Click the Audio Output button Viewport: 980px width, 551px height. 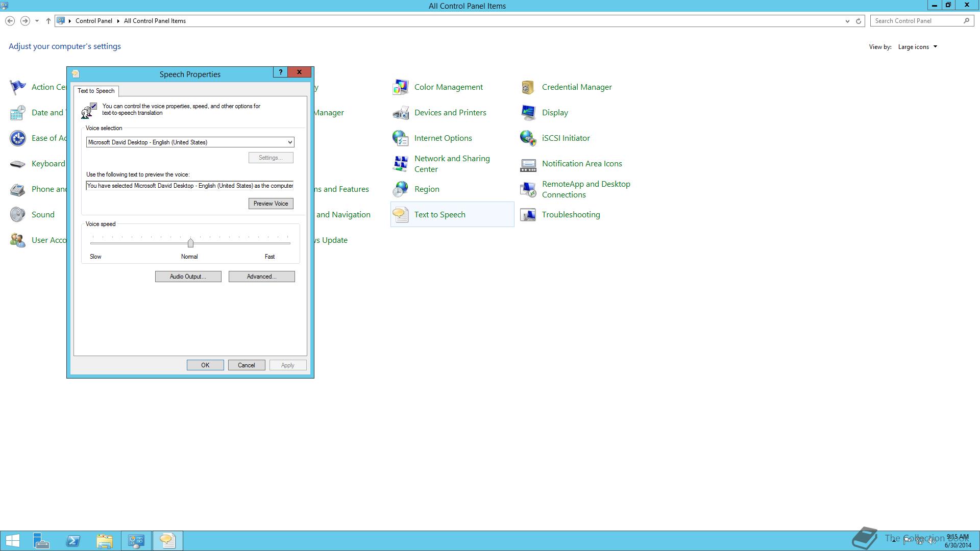(x=188, y=277)
